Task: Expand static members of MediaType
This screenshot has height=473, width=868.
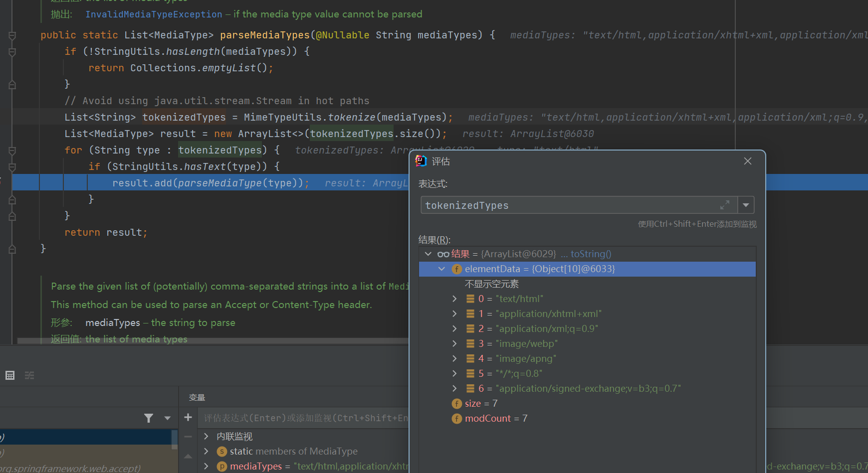Action: coord(206,451)
